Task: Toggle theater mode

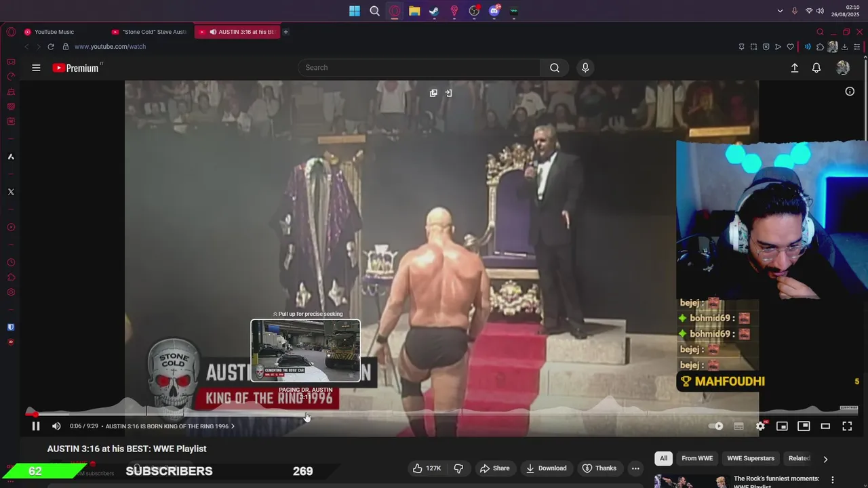Action: 825,426
